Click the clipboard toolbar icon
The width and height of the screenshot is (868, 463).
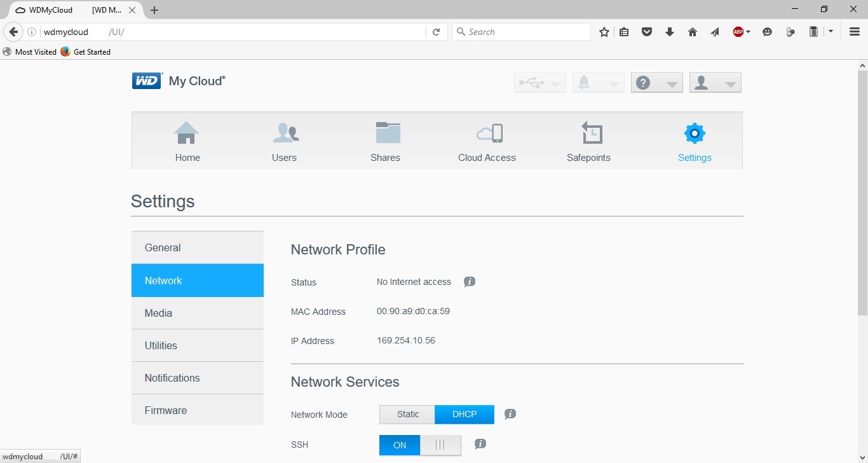[813, 32]
